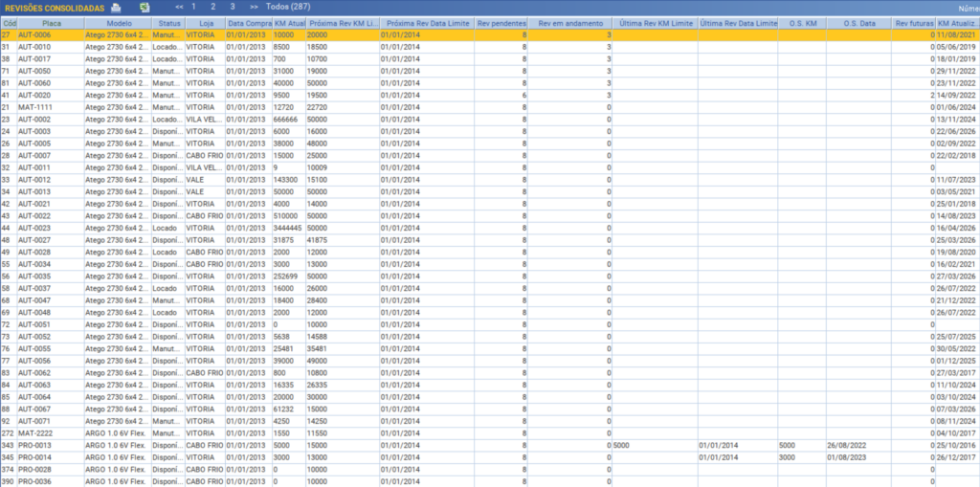Sort by the Data Compra column header
This screenshot has height=487, width=980.
point(249,23)
